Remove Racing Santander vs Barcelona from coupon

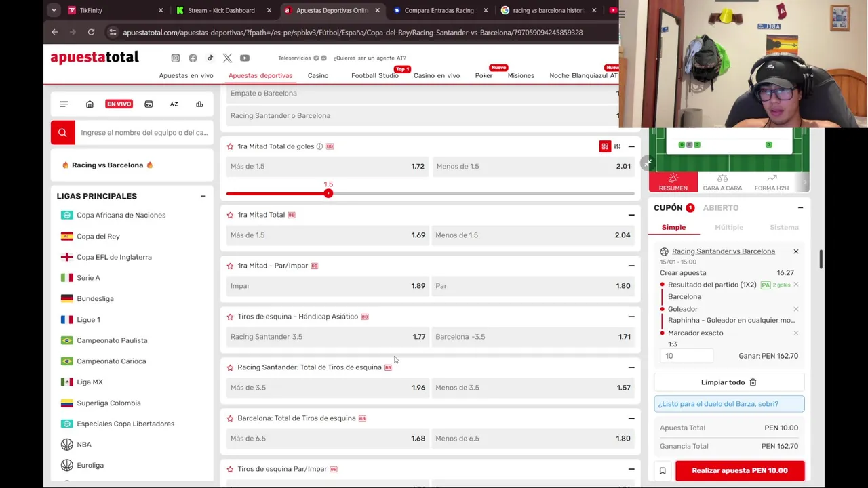point(796,251)
